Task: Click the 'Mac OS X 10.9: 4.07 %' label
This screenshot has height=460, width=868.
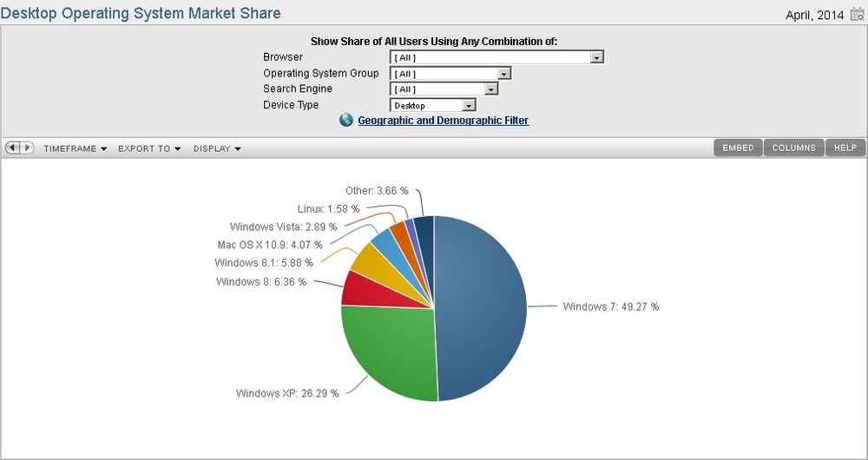Action: [270, 245]
